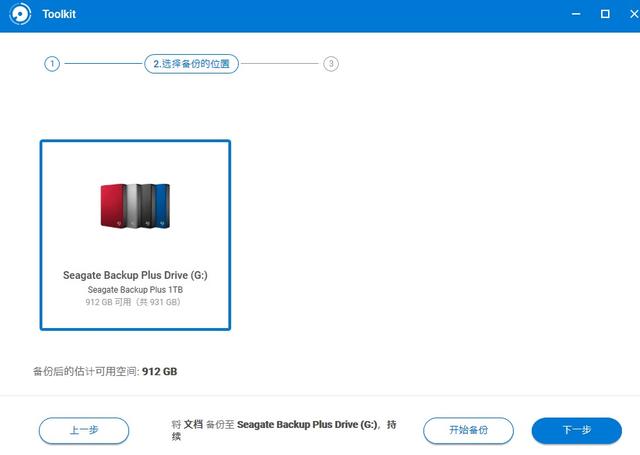Minimize the Toolkit window
The width and height of the screenshot is (640, 455).
576,14
